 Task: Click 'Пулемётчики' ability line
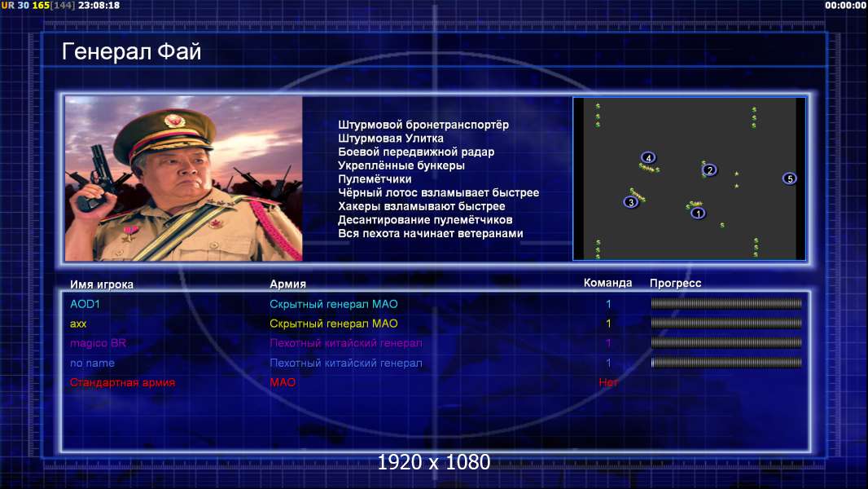click(375, 178)
